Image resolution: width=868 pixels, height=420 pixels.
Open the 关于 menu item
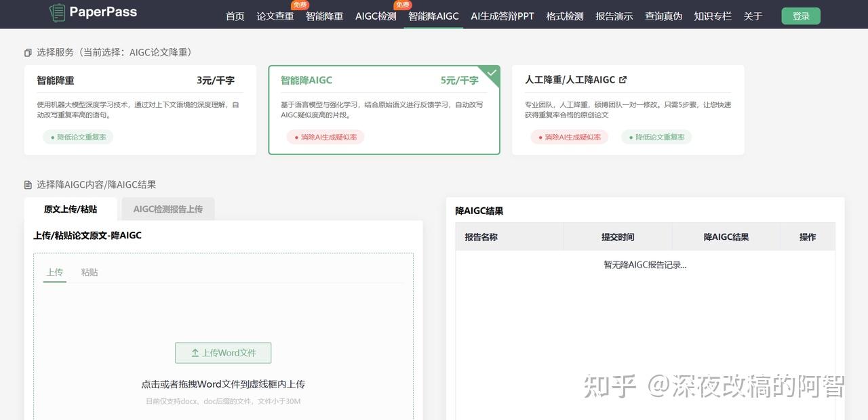coord(753,16)
